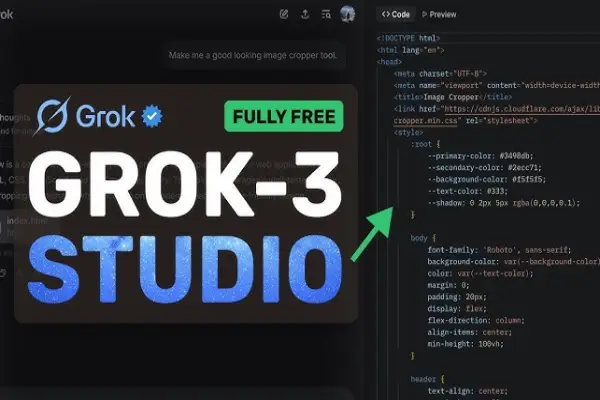Click the share upload icon
The width and height of the screenshot is (600, 400).
305,15
